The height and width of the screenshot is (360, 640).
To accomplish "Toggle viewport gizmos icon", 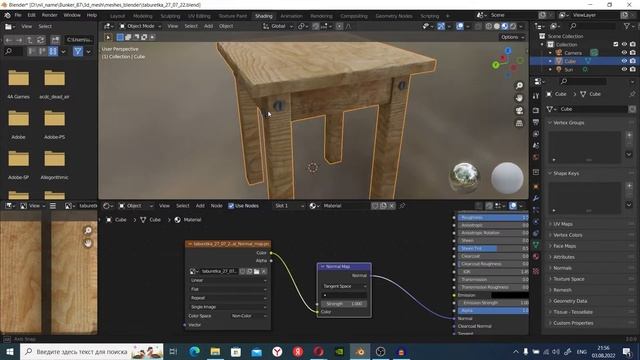I will 441,26.
